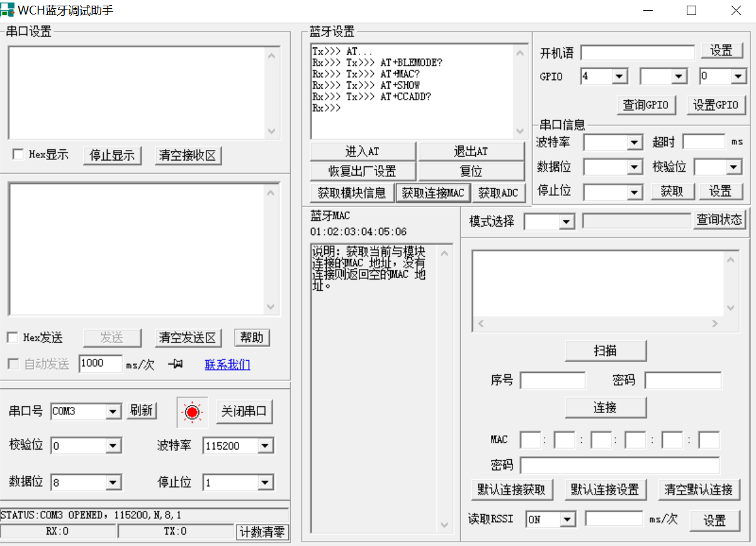Viewport: 756px width, 546px height.
Task: Click 获取连接MAC to get connected MAC
Action: click(432, 193)
